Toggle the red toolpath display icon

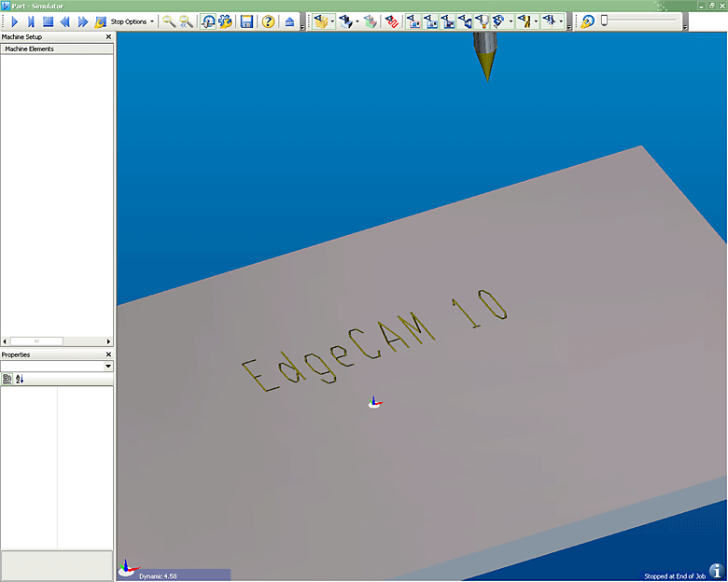(x=392, y=21)
